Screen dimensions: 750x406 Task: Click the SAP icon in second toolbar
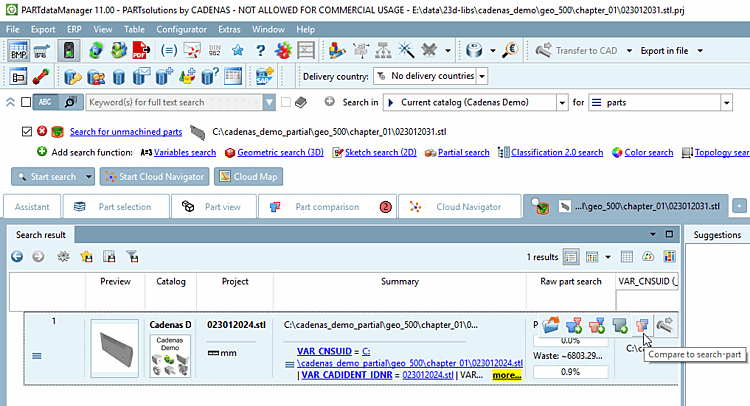[x=265, y=76]
